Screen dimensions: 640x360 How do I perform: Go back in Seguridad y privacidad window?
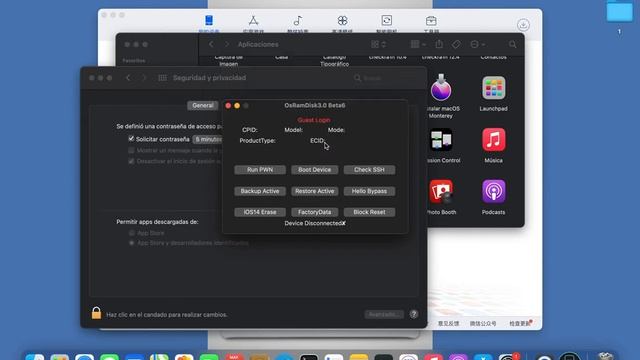pos(128,78)
